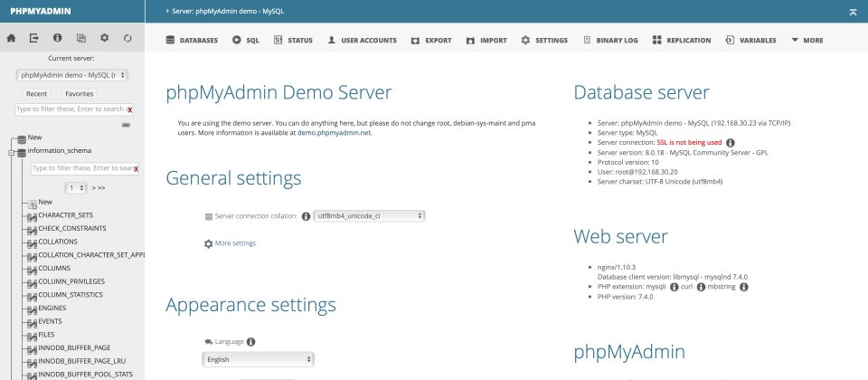
Task: Click the gear icon beside More settings
Action: pos(209,243)
